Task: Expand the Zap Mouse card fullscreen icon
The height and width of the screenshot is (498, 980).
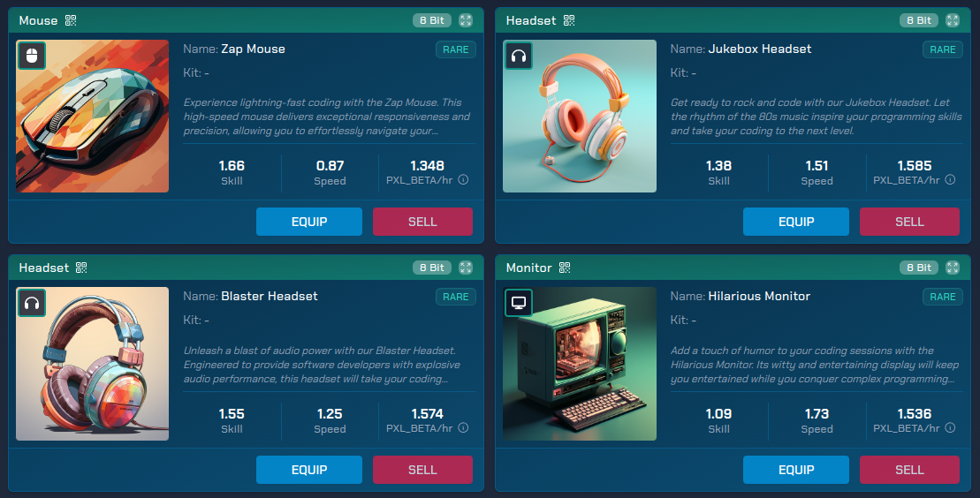Action: [466, 20]
